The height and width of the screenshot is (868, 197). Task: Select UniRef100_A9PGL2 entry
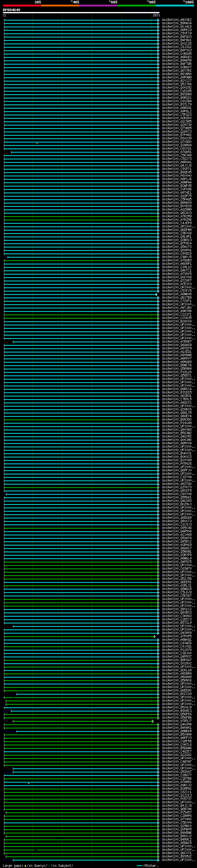[x=176, y=111]
